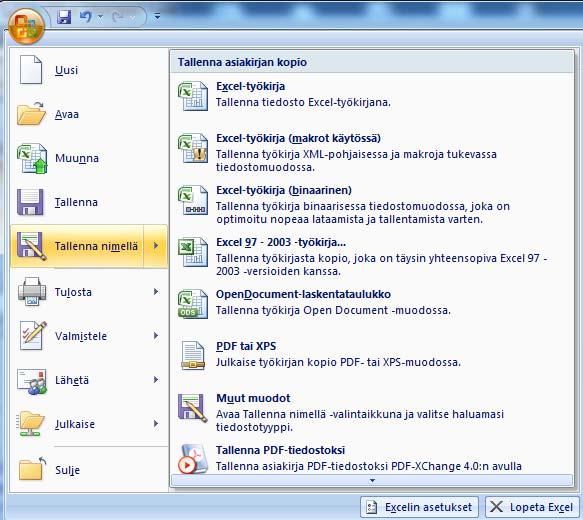Choose the Uusi menu entry
Screen dimensions: 583x520
coord(89,70)
